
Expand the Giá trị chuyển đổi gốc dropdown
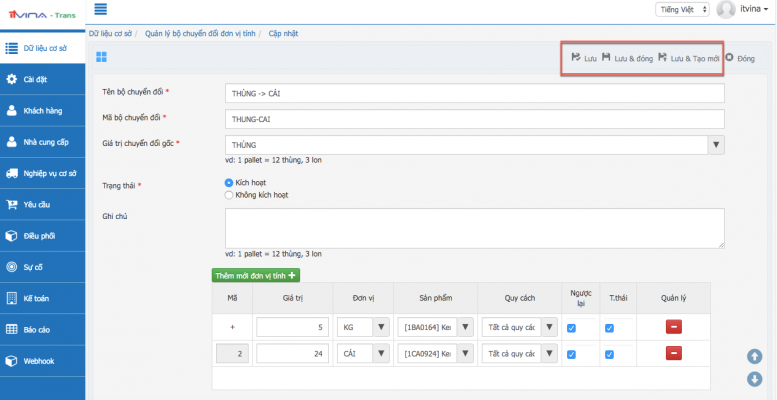tap(715, 145)
